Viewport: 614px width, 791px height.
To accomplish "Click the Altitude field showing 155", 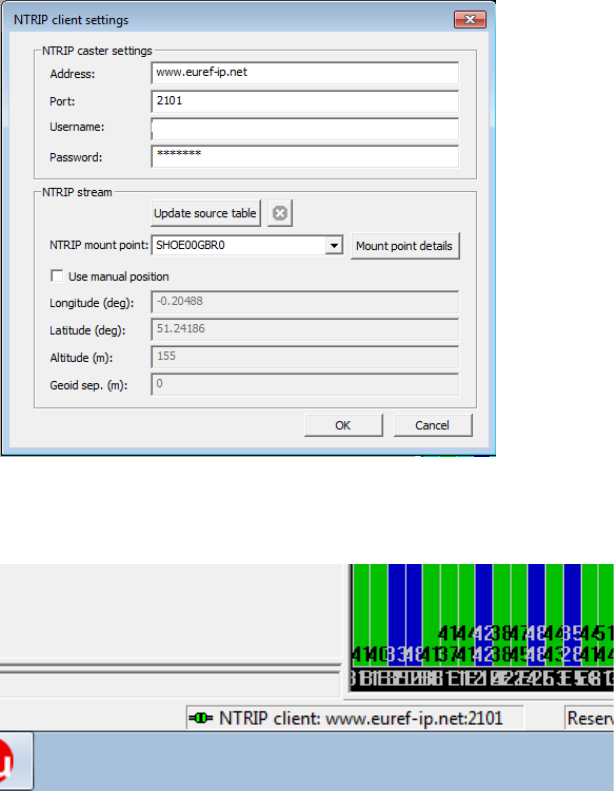I will tap(305, 357).
